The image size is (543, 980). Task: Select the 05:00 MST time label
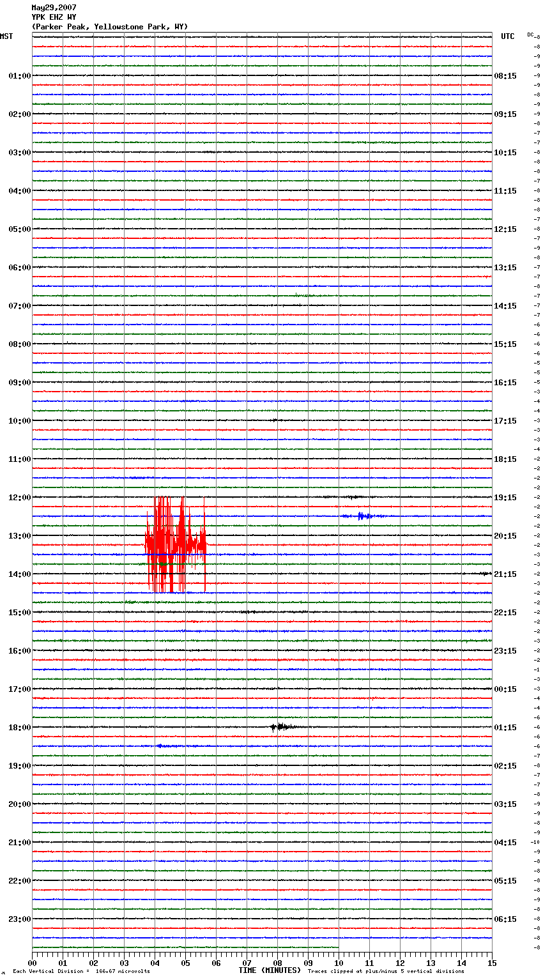[20, 229]
